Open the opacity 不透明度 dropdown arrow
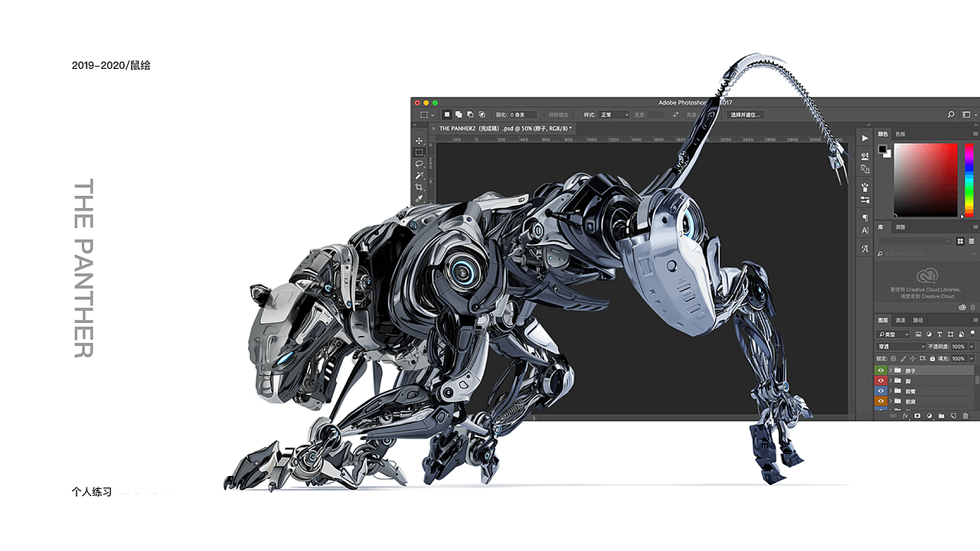Viewport: 980px width, 551px height. pos(972,347)
